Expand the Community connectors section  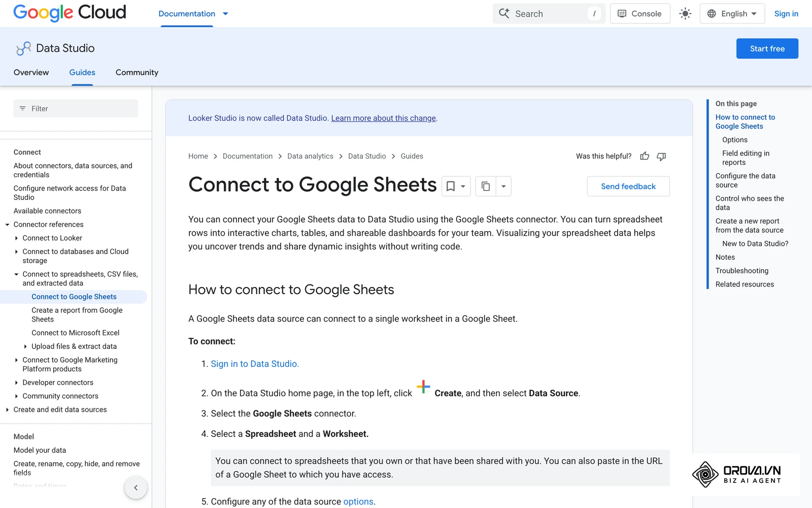click(x=16, y=396)
